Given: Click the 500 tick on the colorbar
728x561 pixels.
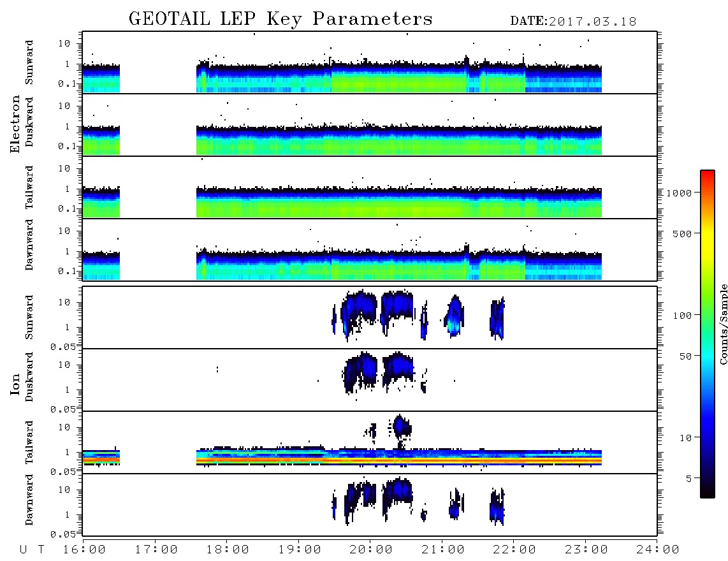Looking at the screenshot, I should coord(682,233).
